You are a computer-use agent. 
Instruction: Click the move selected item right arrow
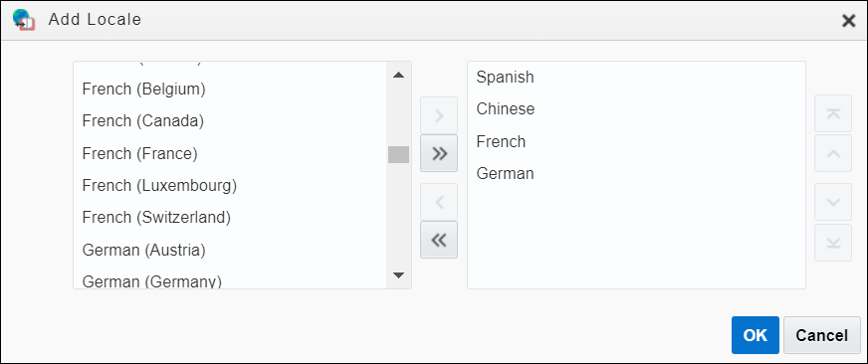tap(439, 115)
